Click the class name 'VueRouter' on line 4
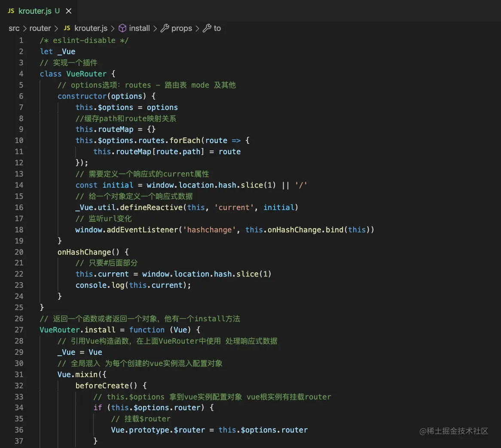Image resolution: width=501 pixels, height=448 pixels. [x=86, y=74]
